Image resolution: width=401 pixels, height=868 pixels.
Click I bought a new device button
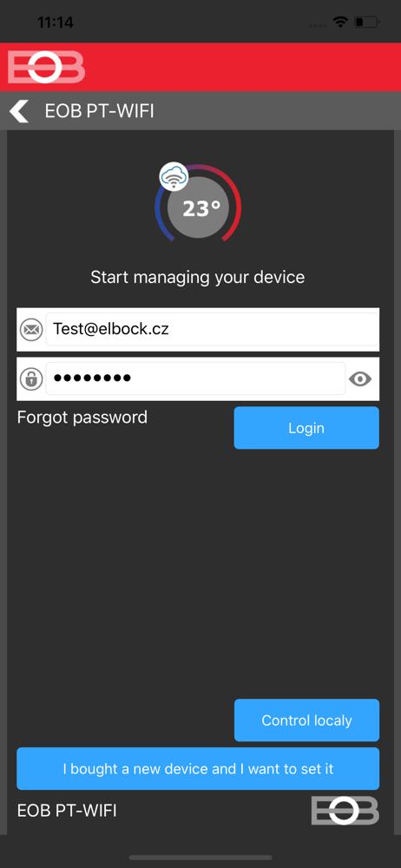pos(198,769)
